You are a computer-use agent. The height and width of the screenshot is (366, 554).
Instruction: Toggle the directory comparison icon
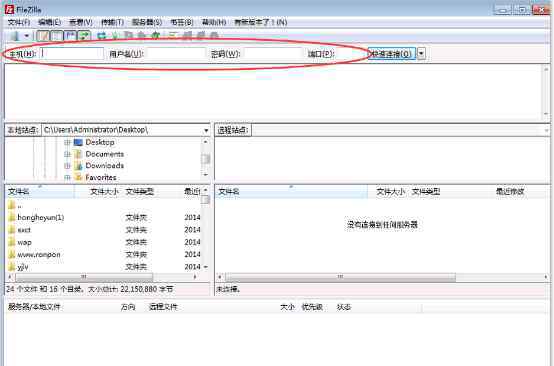pyautogui.click(x=187, y=36)
